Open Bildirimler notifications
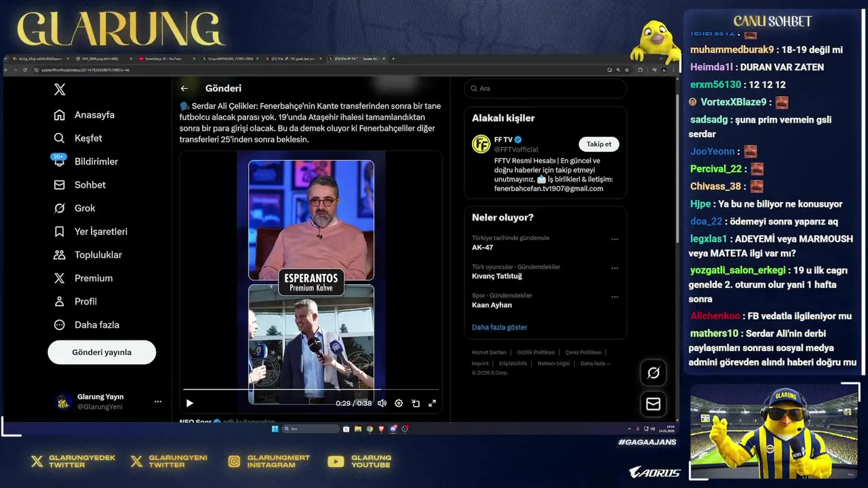The image size is (868, 488). 85,161
